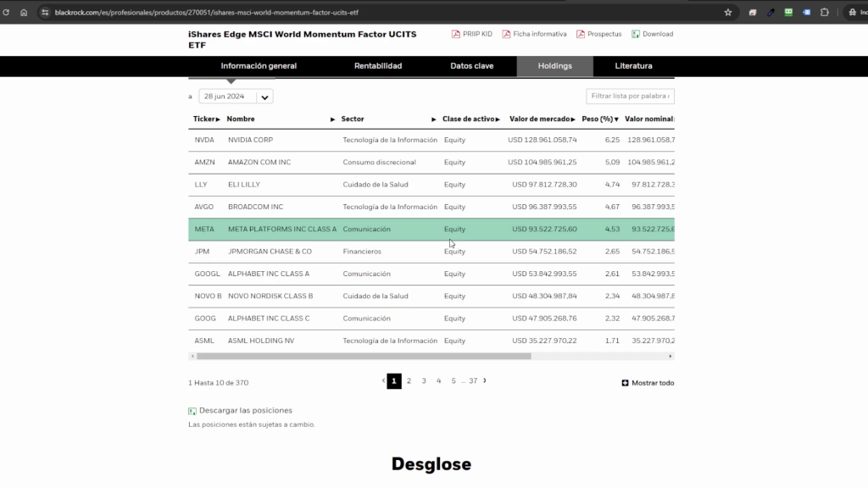Go to the previous holdings page arrow
The height and width of the screenshot is (488, 868).
click(x=383, y=380)
